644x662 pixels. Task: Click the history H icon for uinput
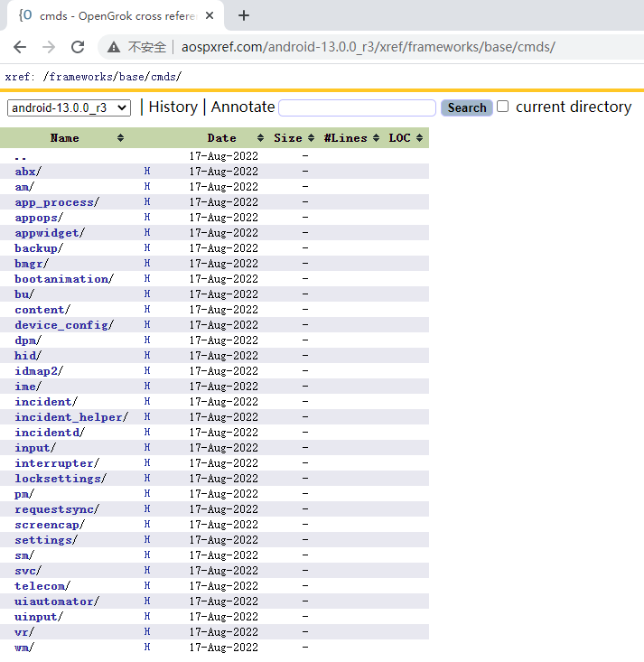(x=147, y=616)
